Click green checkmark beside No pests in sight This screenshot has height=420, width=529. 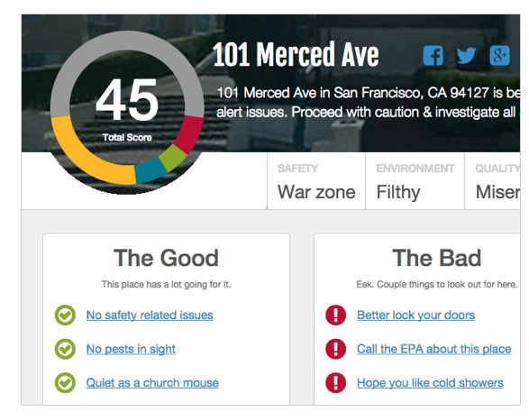coord(65,349)
